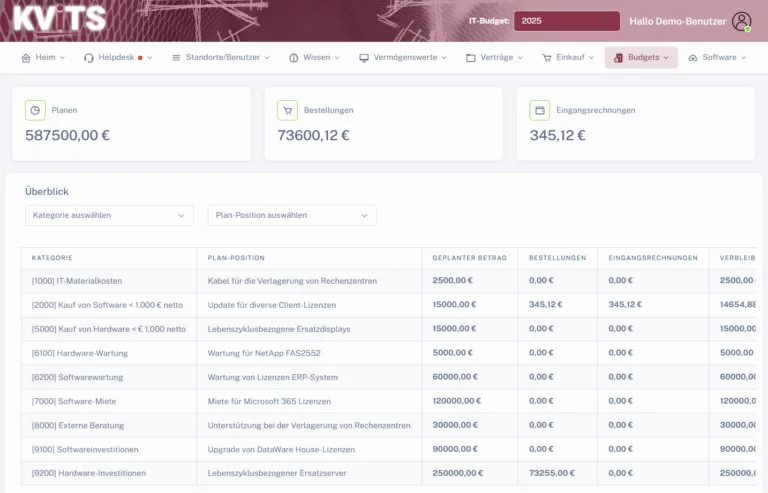This screenshot has width=768, height=493.
Task: Open the Standorte/Benutzer menu
Action: [x=221, y=58]
